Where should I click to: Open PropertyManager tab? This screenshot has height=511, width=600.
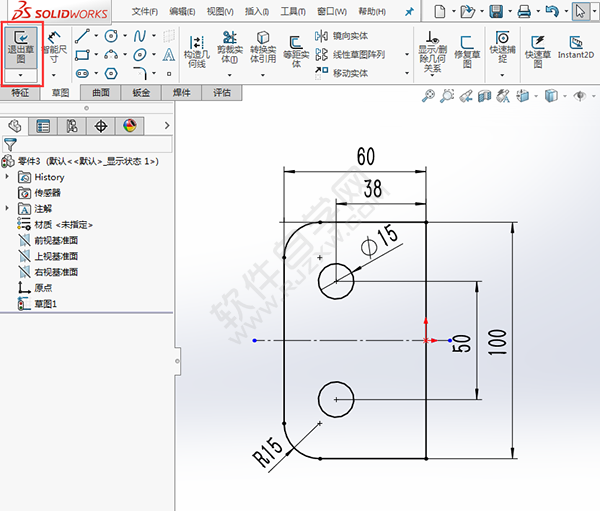(43, 126)
